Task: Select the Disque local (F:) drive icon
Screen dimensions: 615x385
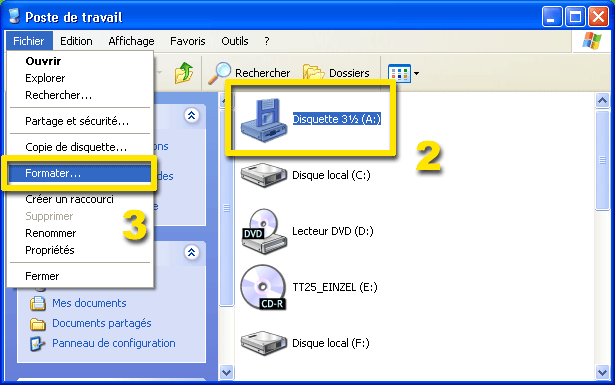Action: (264, 343)
